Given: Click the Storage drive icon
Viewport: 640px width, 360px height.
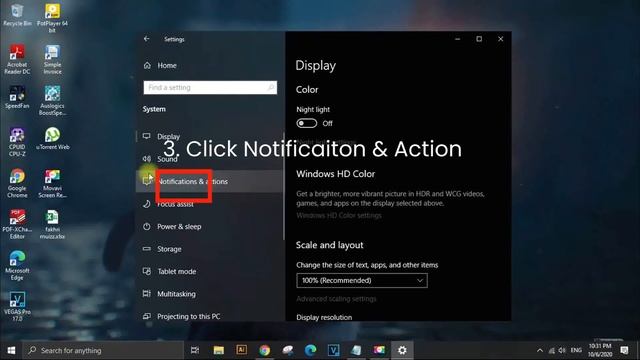Looking at the screenshot, I should point(147,249).
